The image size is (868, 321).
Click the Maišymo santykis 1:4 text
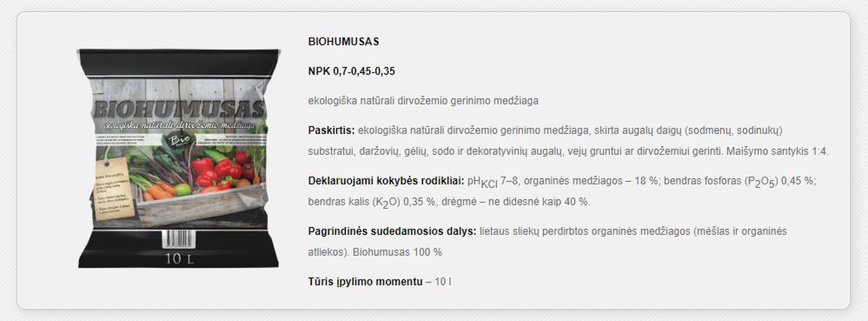[777, 151]
